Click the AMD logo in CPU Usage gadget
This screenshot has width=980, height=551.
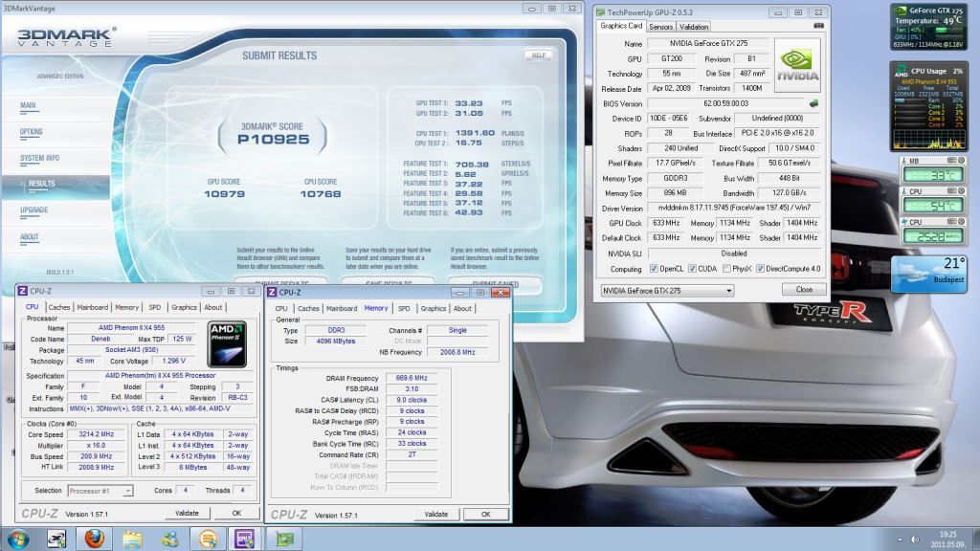tap(901, 71)
